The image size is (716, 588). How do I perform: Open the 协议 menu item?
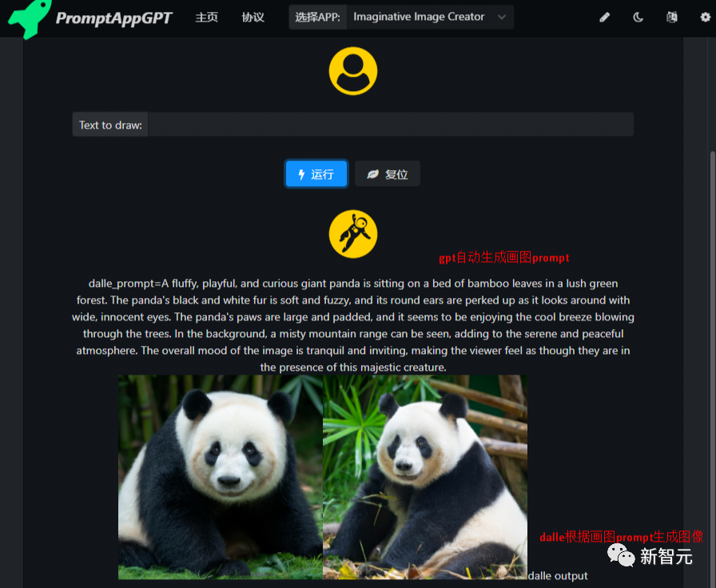[253, 16]
